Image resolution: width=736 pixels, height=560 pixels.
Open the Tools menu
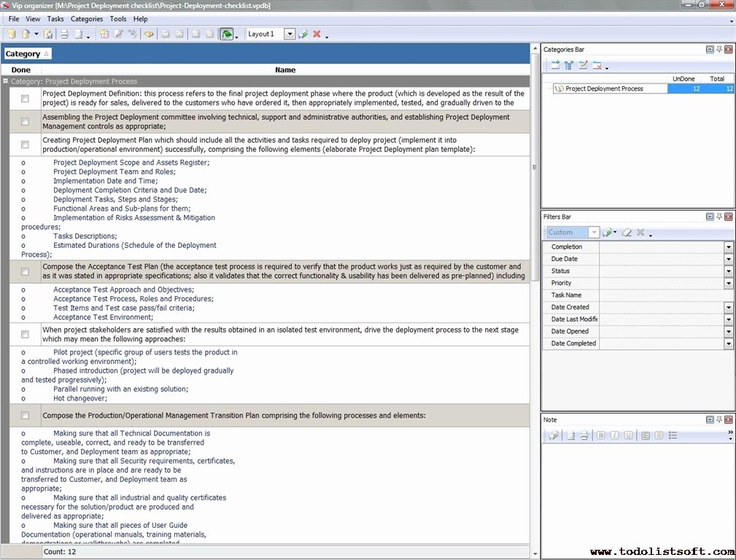pyautogui.click(x=118, y=19)
